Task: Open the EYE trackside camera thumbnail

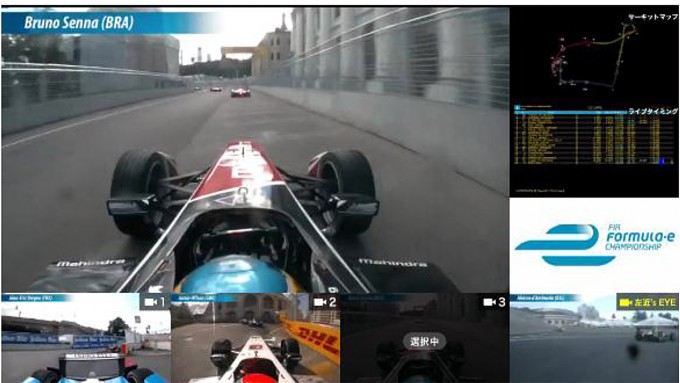Action: pyautogui.click(x=595, y=338)
